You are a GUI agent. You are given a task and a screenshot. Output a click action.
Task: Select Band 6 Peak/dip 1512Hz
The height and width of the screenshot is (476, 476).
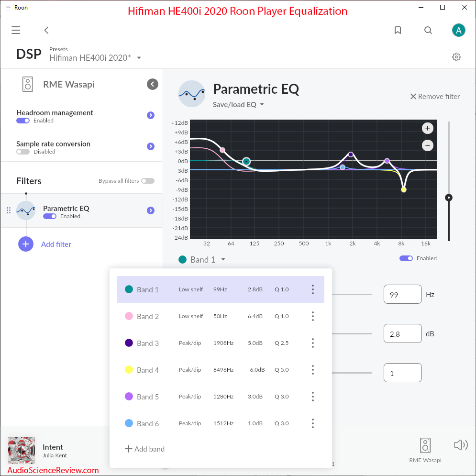[x=221, y=423]
